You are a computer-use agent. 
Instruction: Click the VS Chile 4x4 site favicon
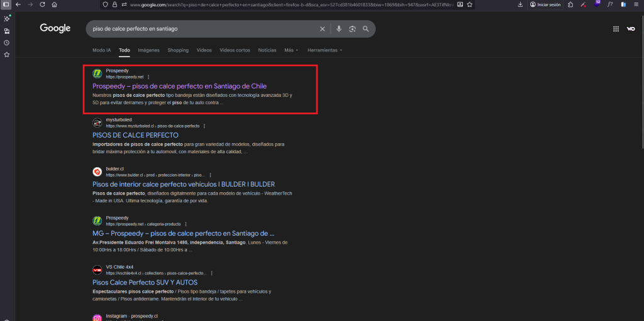(x=97, y=269)
